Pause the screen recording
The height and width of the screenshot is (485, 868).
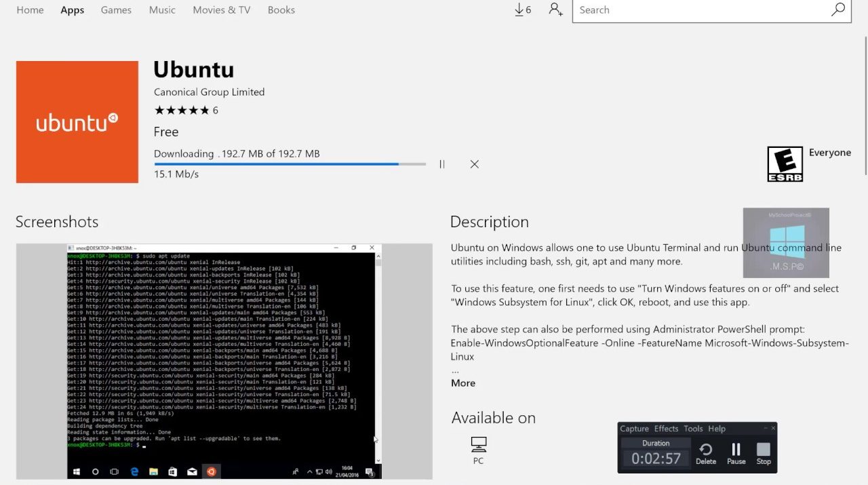[736, 453]
